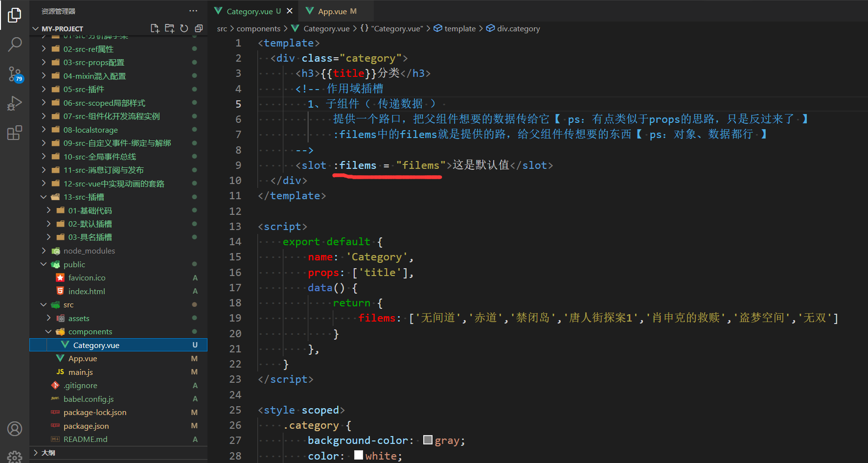Open README.md file
This screenshot has height=463, width=868.
tap(118, 439)
